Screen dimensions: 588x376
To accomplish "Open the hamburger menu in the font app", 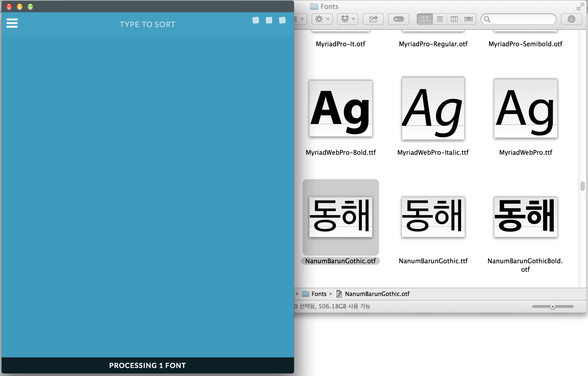I will click(12, 23).
